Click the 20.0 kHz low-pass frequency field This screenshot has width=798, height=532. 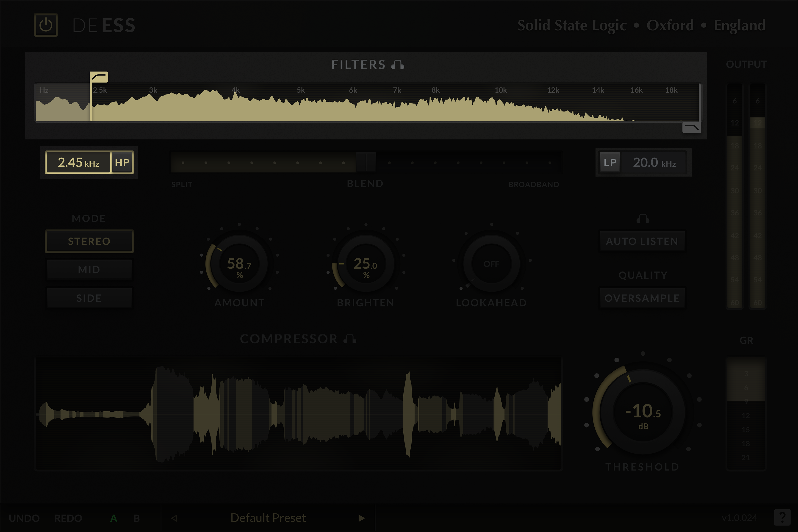tap(654, 163)
